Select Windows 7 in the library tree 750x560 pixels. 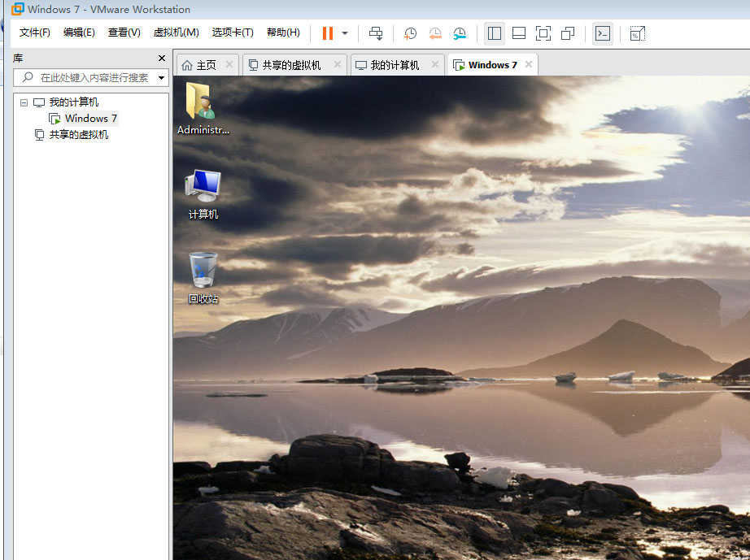click(x=91, y=118)
